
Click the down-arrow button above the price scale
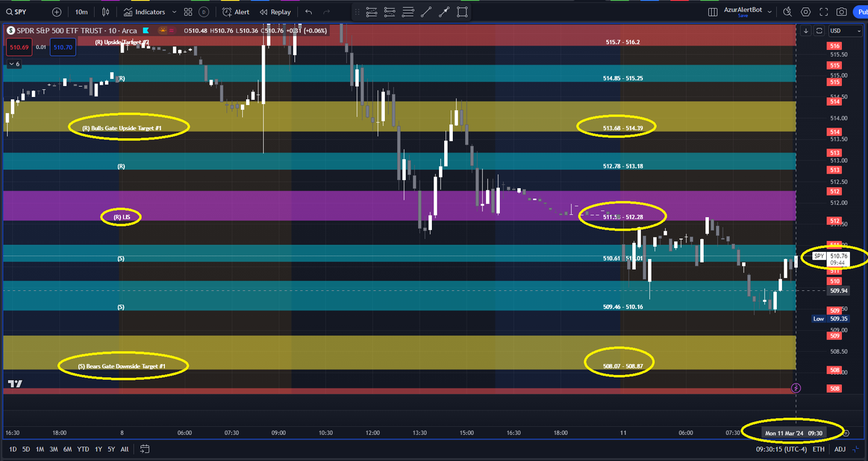tap(806, 30)
